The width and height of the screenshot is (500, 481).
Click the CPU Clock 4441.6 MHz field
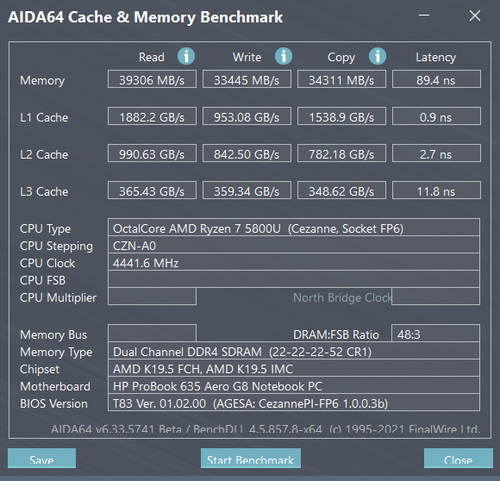294,263
